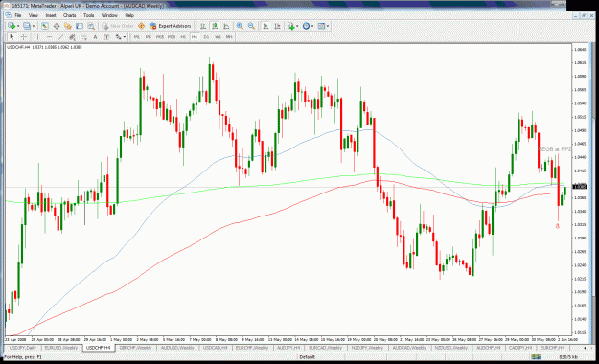Open the Help menu
This screenshot has height=364, width=599.
click(129, 15)
